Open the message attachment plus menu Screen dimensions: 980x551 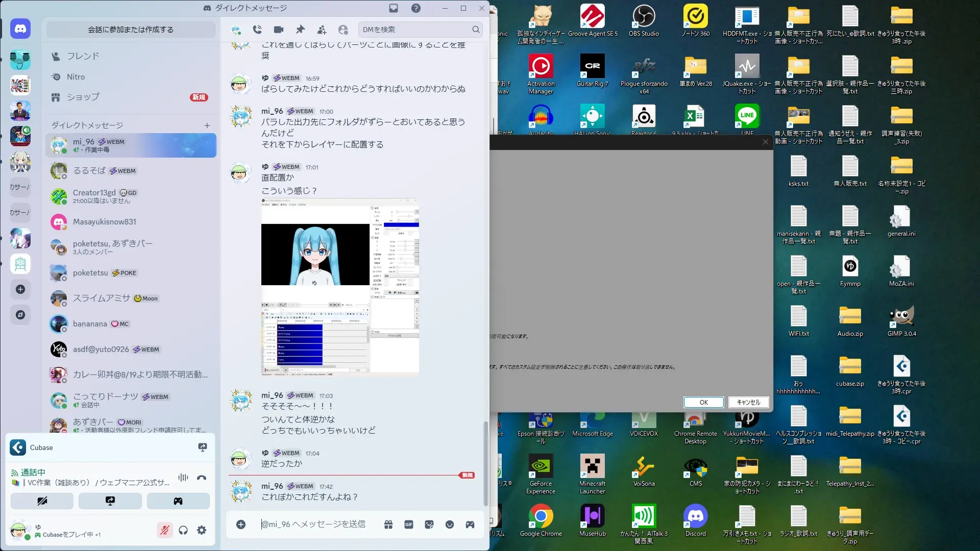click(x=241, y=524)
